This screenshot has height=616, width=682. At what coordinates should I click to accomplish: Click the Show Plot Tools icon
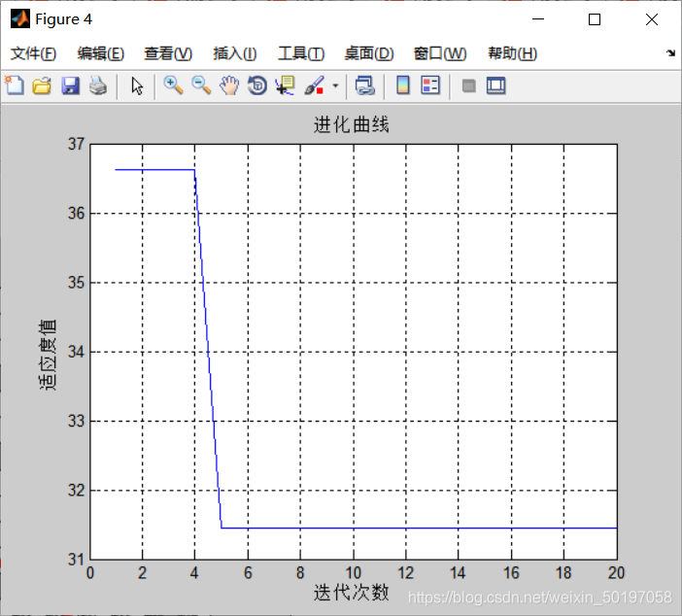[x=495, y=86]
